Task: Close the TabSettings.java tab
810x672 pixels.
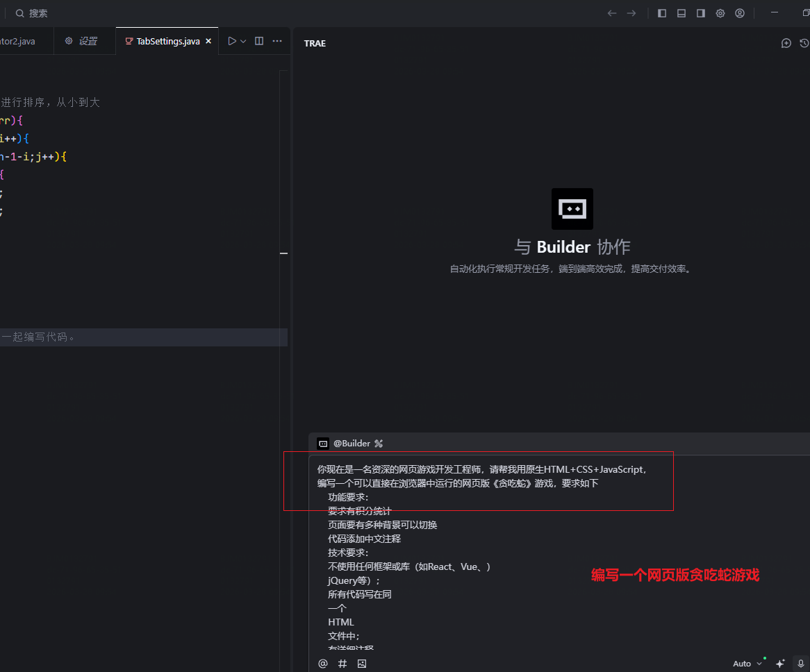Action: tap(208, 41)
